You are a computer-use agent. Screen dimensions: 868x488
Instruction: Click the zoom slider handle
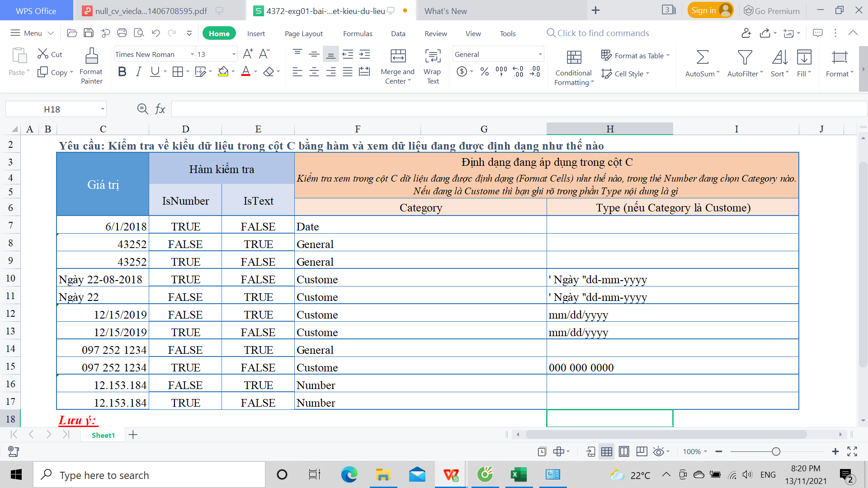pos(776,451)
